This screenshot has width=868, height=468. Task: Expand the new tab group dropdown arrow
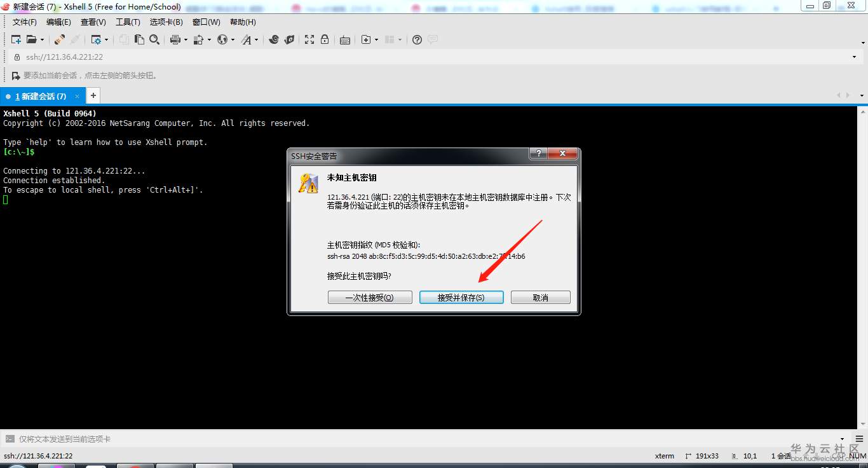pyautogui.click(x=376, y=39)
